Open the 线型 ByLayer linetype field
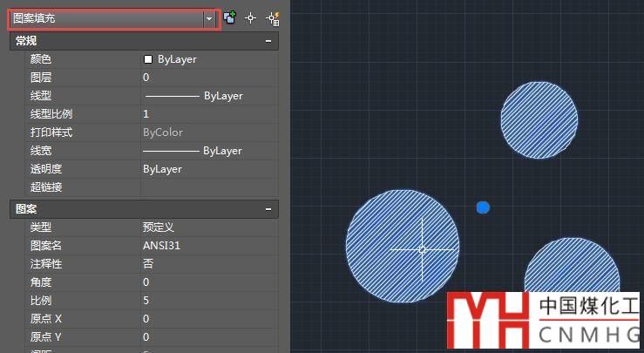 (209, 96)
